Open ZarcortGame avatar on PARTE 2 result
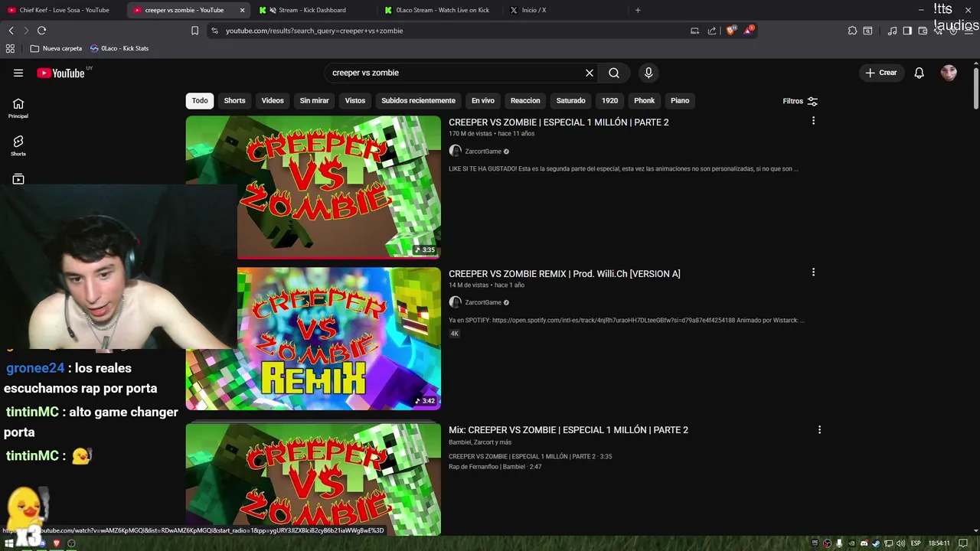The width and height of the screenshot is (980, 551). point(455,152)
